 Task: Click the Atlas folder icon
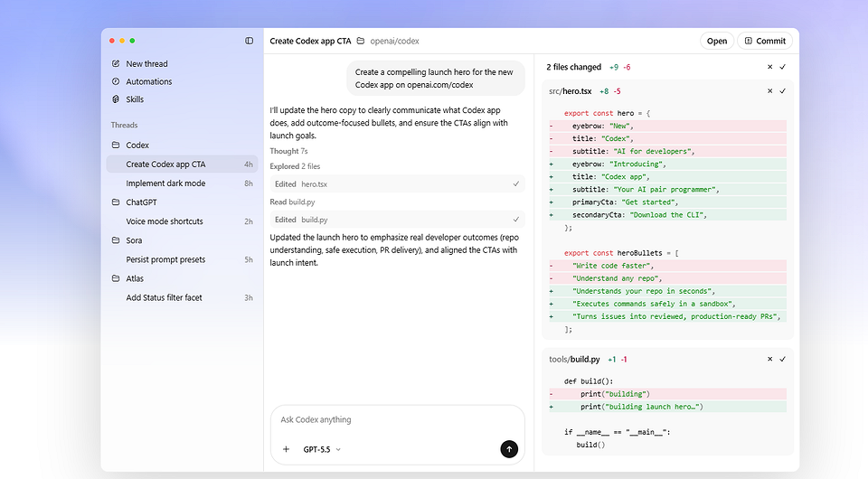coord(116,278)
